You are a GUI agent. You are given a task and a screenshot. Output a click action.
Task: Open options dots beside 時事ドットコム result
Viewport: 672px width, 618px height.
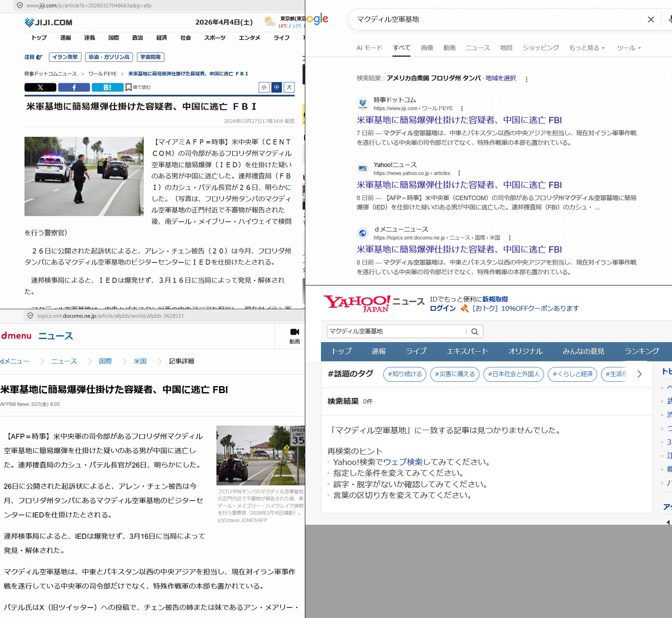(462, 109)
